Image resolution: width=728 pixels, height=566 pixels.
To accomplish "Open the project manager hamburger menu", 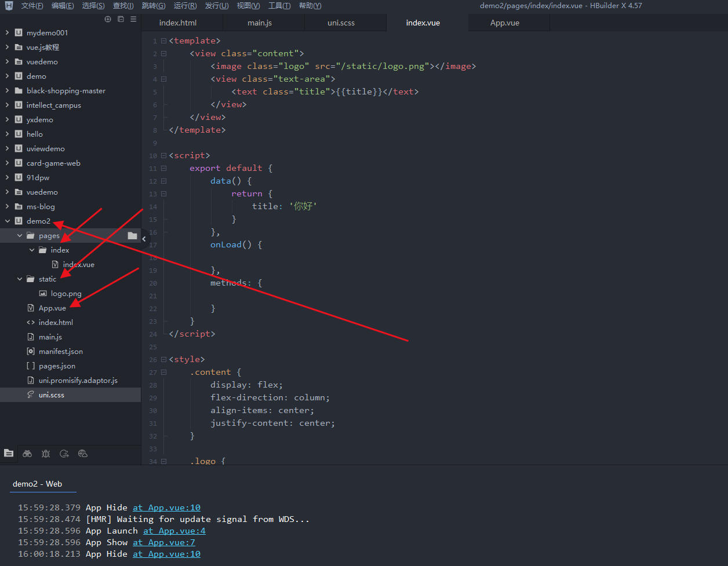I will point(133,19).
